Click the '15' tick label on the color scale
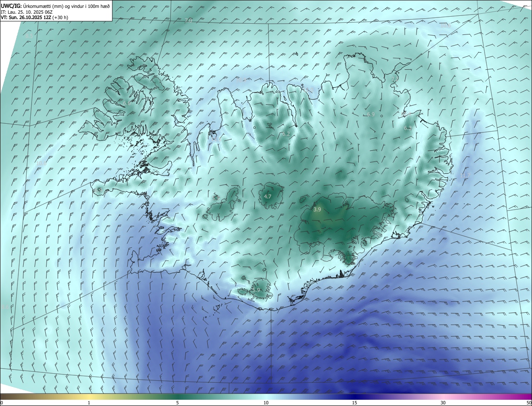Image resolution: width=532 pixels, height=406 pixels. point(355,403)
